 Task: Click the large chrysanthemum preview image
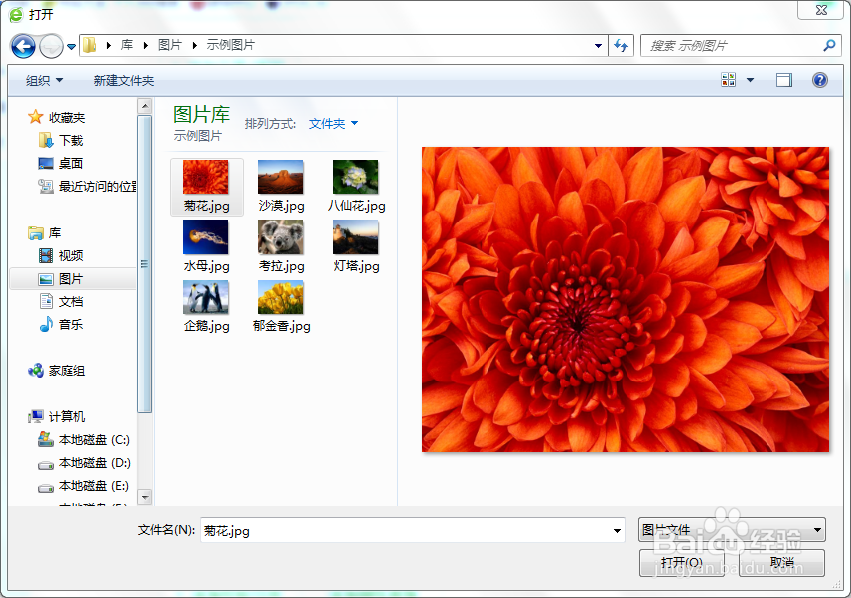[625, 299]
